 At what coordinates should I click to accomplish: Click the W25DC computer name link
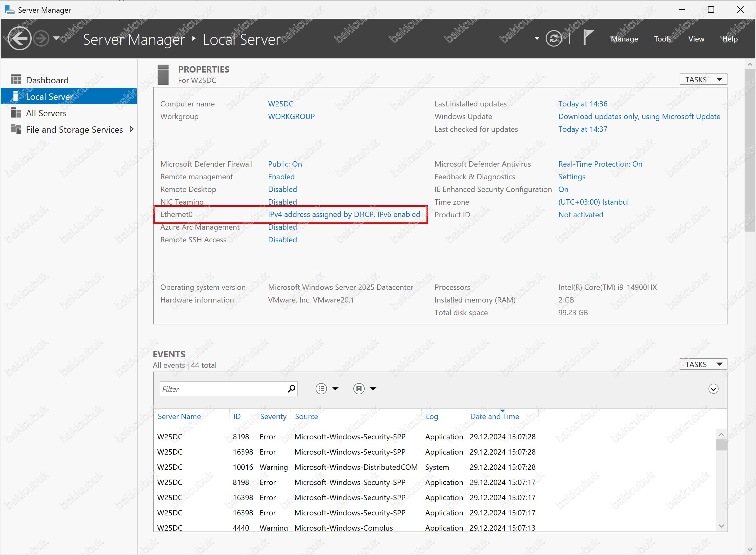click(280, 104)
